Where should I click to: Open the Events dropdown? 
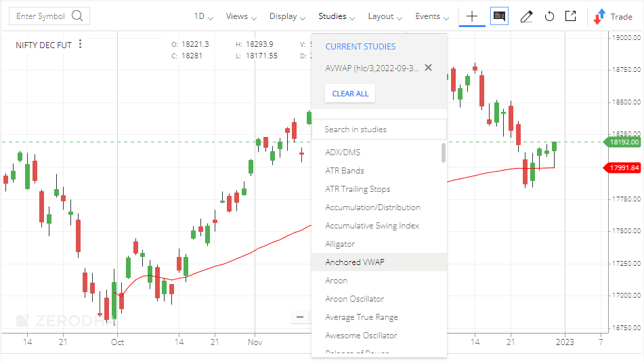point(432,16)
